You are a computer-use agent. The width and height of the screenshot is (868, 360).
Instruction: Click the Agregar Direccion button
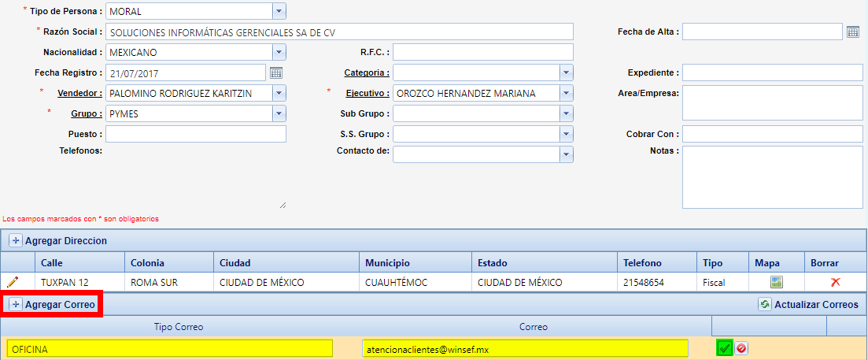(x=58, y=240)
